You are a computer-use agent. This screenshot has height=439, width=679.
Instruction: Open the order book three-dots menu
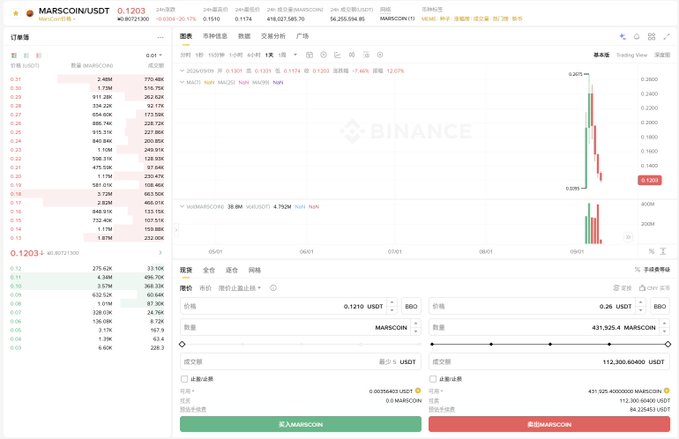coord(160,38)
